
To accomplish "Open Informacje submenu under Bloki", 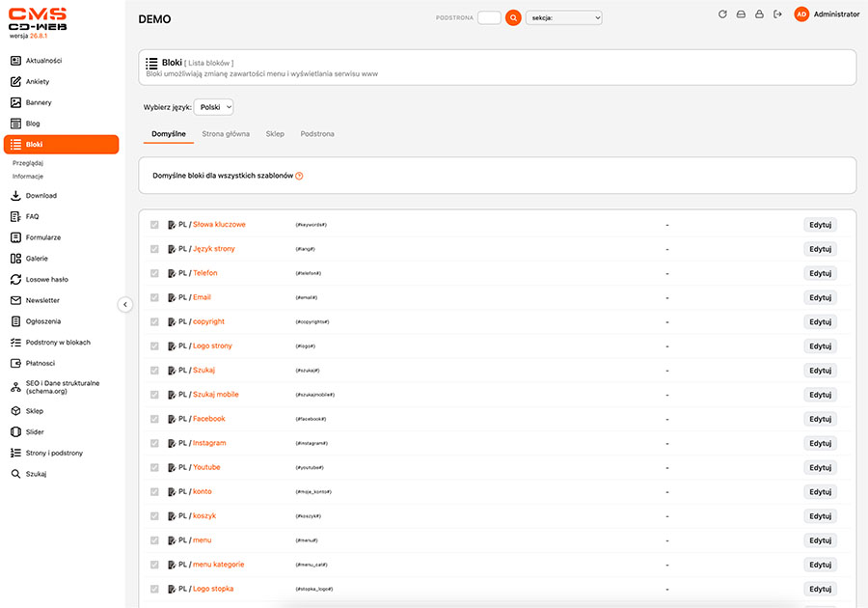I will 28,177.
